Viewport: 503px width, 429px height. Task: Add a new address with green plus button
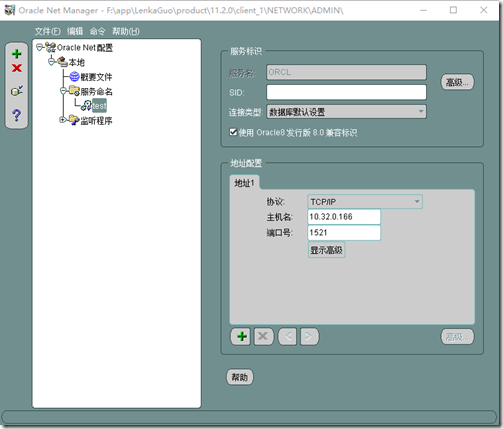click(241, 336)
